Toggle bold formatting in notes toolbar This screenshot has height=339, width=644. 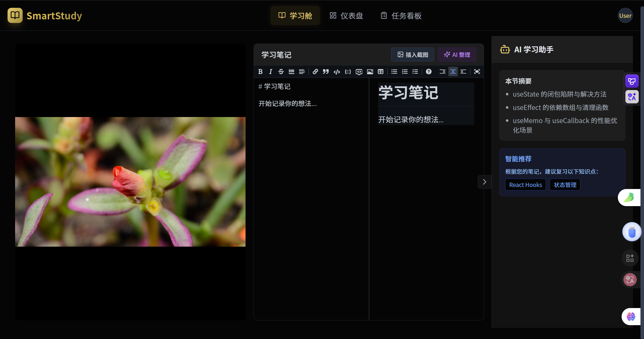coord(260,72)
